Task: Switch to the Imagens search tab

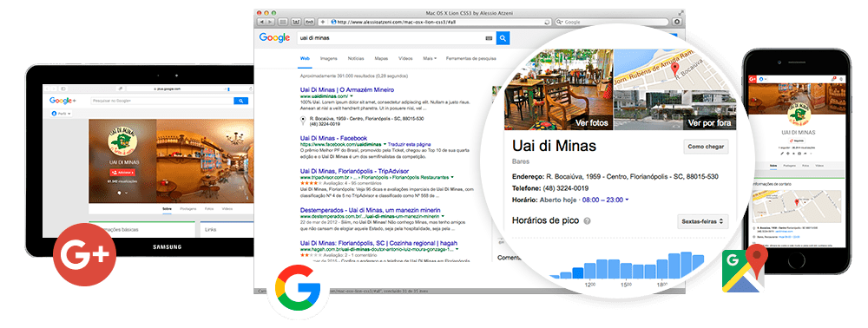Action: tap(328, 58)
